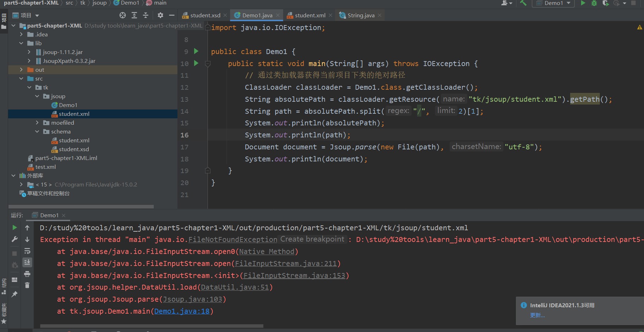Screen dimensions: 644x332
Task: Toggle soft-wrap in run console
Action: 27,251
